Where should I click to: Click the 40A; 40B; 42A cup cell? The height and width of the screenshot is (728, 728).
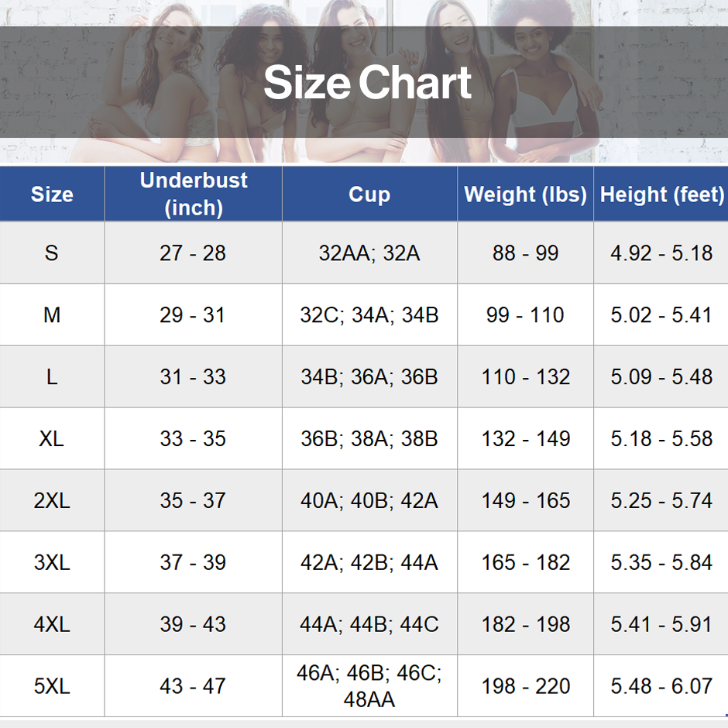coord(369,501)
